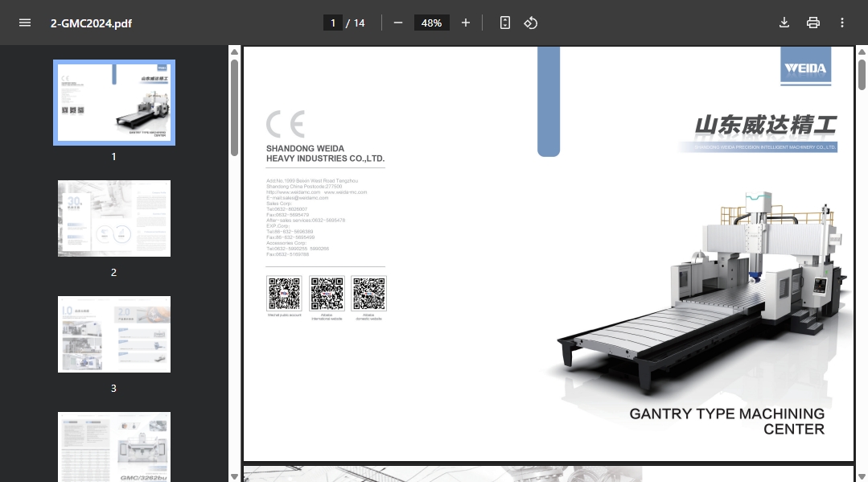Click the WEIDA logo on the page
This screenshot has height=482, width=868.
[x=805, y=68]
